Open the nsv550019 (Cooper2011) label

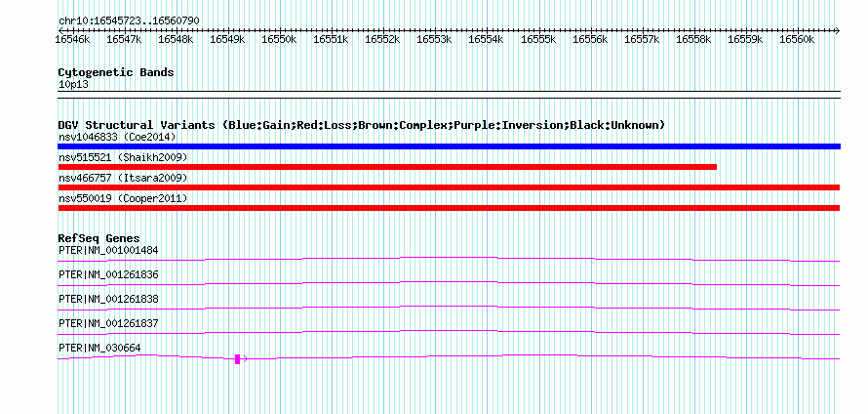click(x=123, y=198)
